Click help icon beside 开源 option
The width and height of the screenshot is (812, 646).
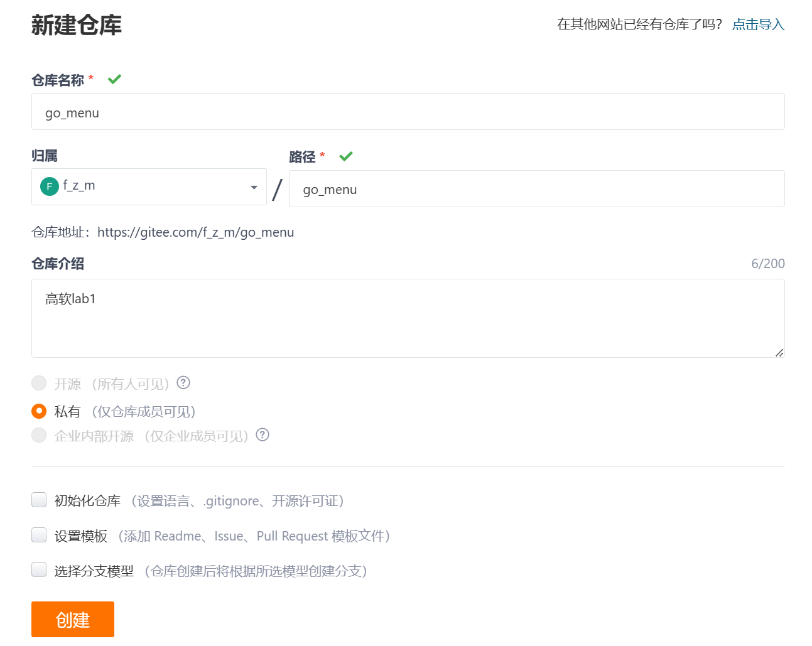click(x=183, y=383)
